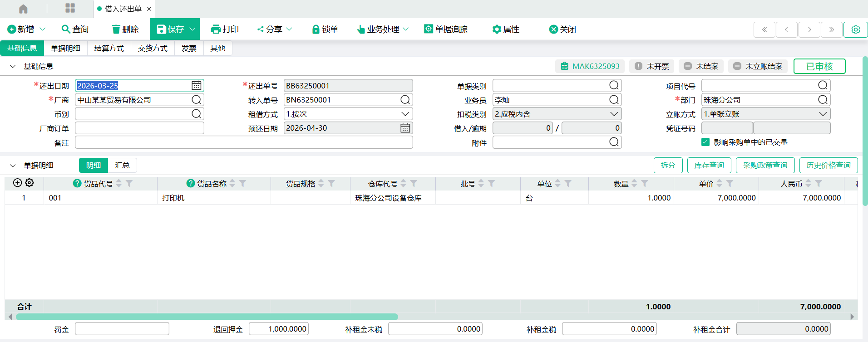Open the calendar picker for 还出日期
Image resolution: width=868 pixels, height=342 pixels.
[x=196, y=86]
